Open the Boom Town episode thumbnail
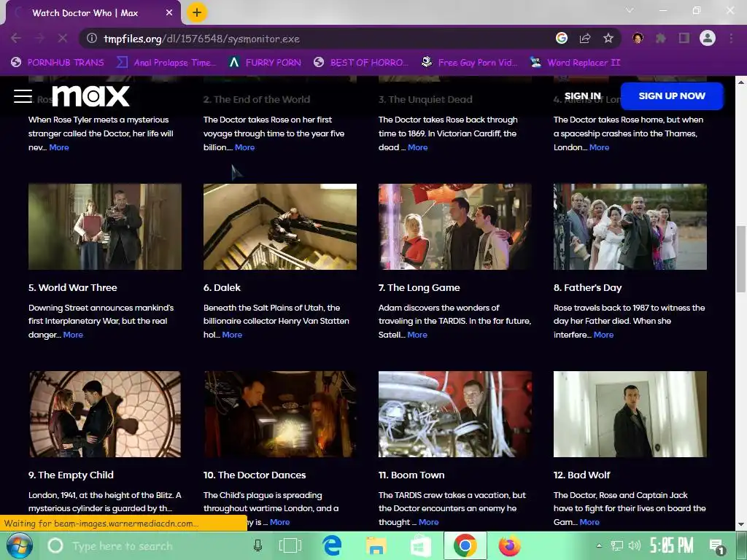 455,414
